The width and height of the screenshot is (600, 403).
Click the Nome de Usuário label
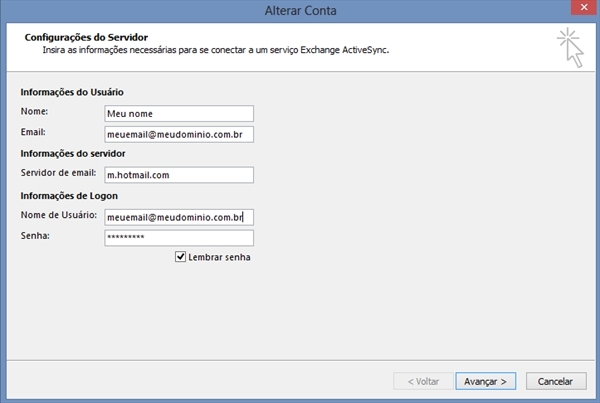coord(59,215)
